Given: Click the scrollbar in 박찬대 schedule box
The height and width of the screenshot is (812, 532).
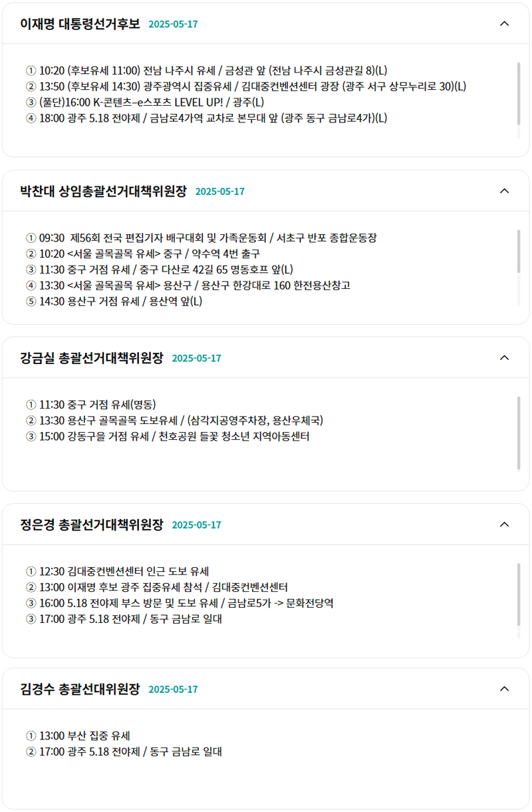Looking at the screenshot, I should pos(519,252).
